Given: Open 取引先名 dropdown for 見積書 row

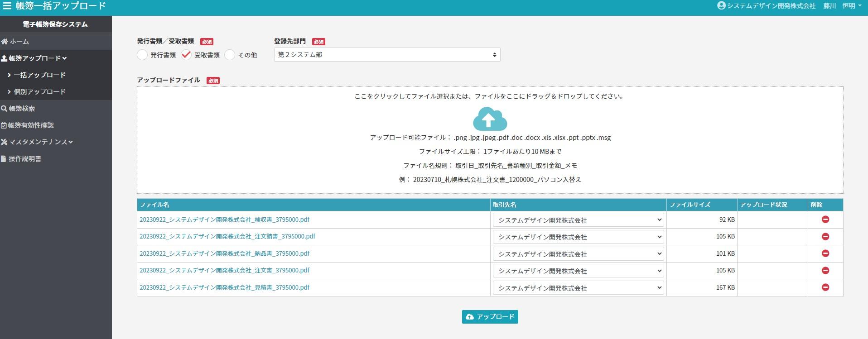Looking at the screenshot, I should 578,288.
